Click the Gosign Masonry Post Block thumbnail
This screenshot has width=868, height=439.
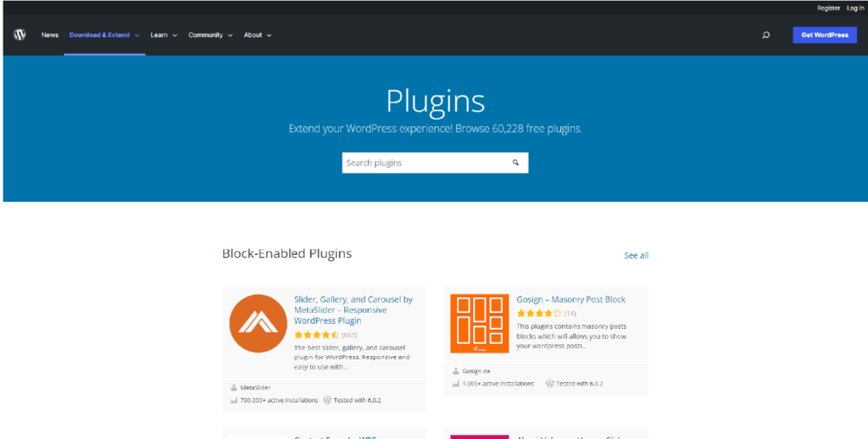click(480, 323)
